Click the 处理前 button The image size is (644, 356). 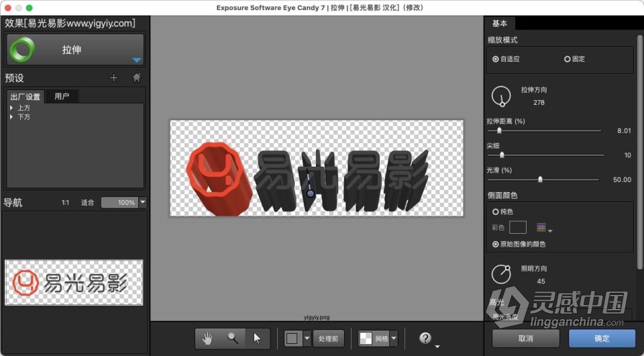(328, 339)
